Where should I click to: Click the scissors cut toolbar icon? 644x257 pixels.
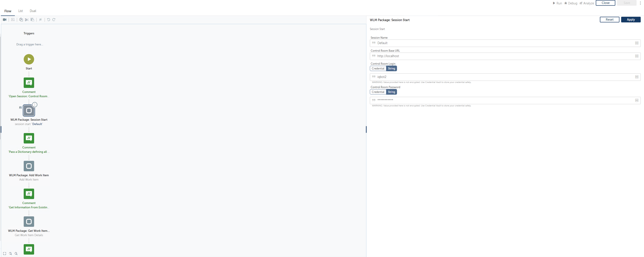[x=27, y=20]
